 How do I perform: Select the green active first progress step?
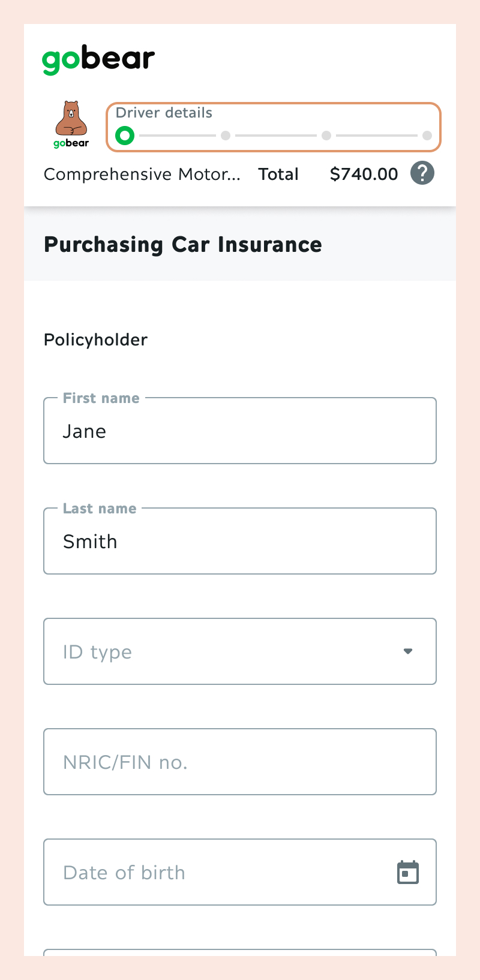point(125,136)
